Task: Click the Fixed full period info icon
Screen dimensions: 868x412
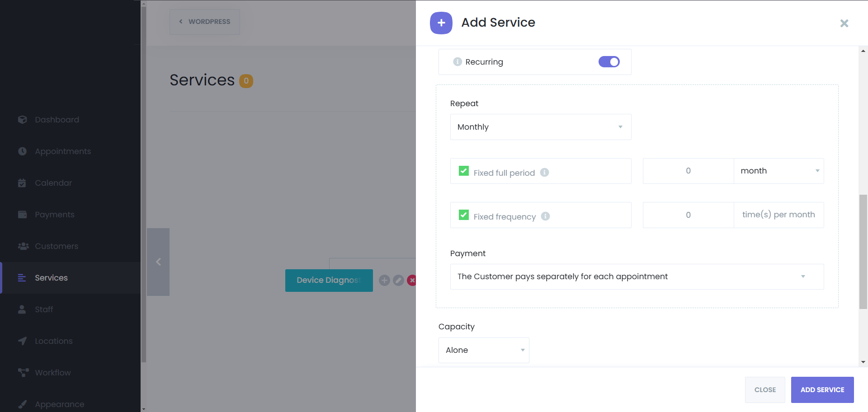Action: coord(544,172)
